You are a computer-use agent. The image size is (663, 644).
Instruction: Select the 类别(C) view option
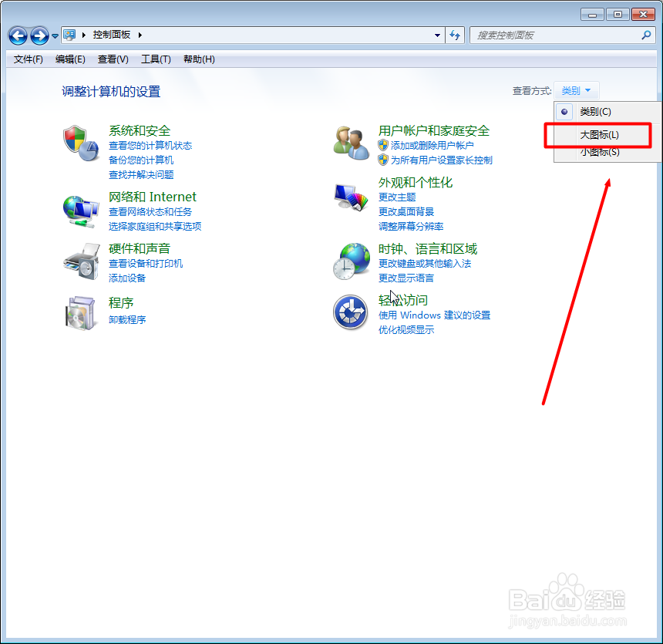click(607, 112)
